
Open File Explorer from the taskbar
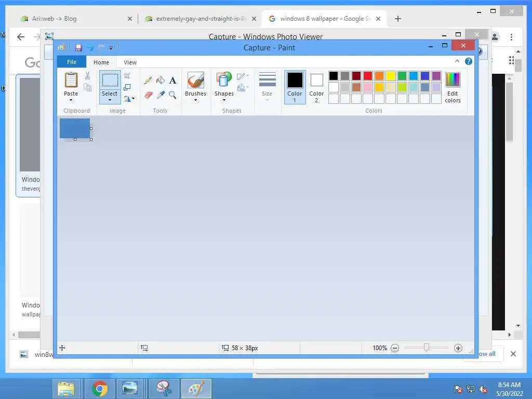click(x=66, y=389)
